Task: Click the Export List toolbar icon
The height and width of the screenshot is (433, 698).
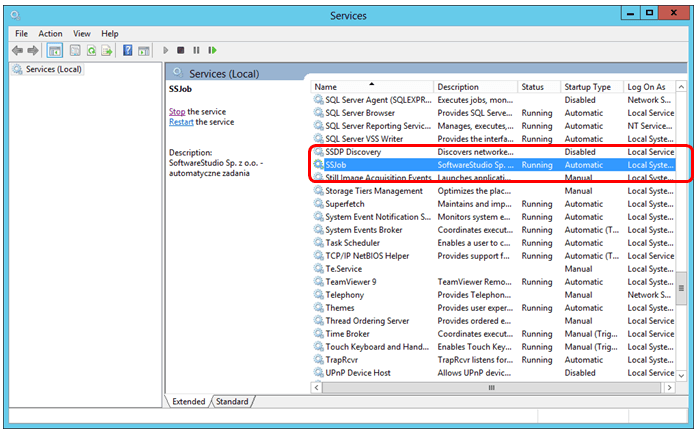Action: [107, 51]
